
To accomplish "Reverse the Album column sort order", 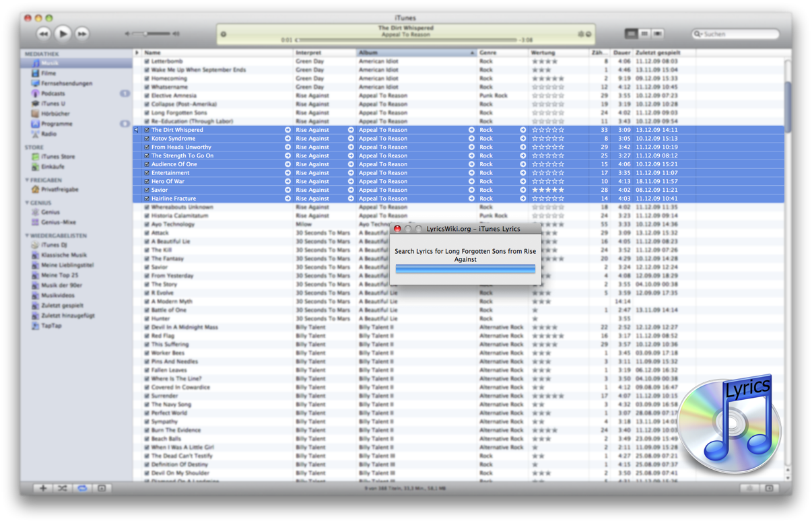I will [x=417, y=53].
